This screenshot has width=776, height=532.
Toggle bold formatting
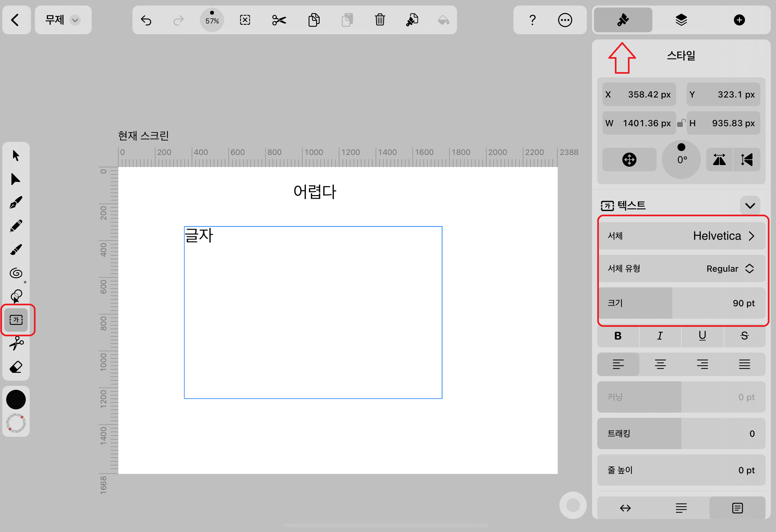618,336
